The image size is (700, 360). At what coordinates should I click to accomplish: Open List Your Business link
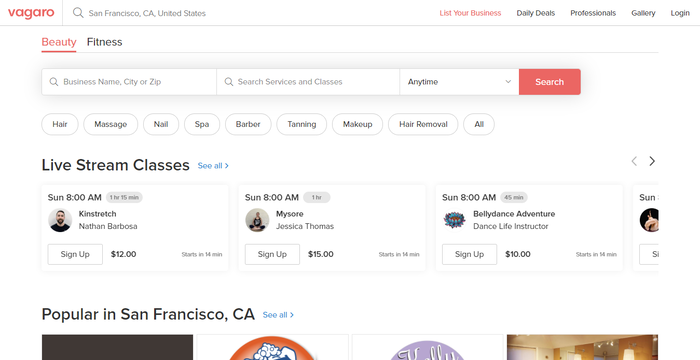coord(470,13)
